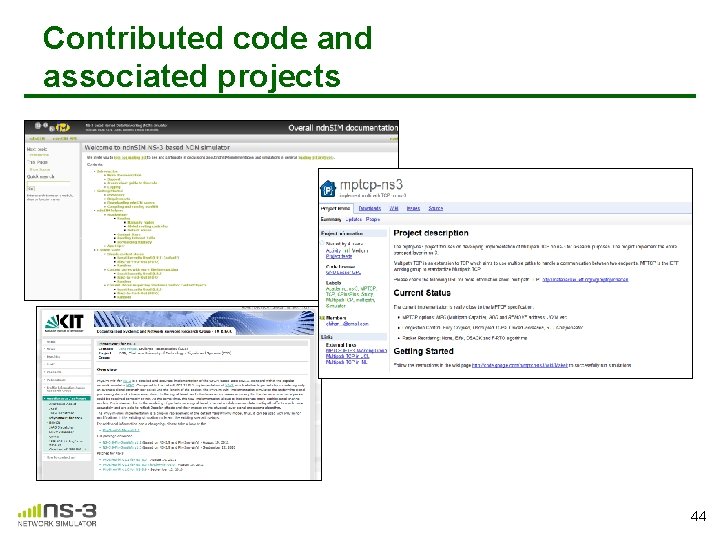Click the 'Overview' heading on KIT page

(107, 370)
